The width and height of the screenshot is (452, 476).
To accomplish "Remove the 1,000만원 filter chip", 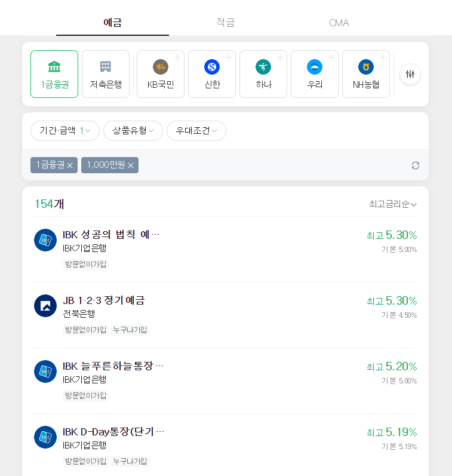I will coord(131,165).
